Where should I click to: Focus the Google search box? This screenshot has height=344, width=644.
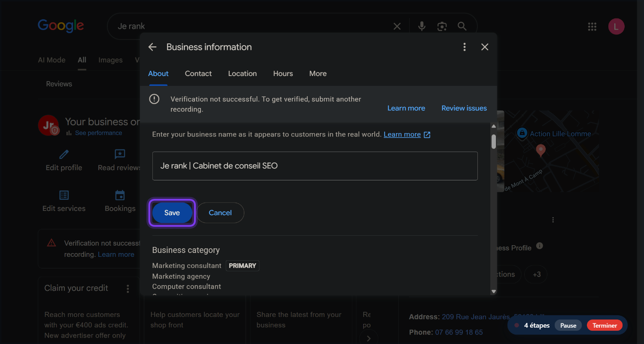(x=253, y=26)
